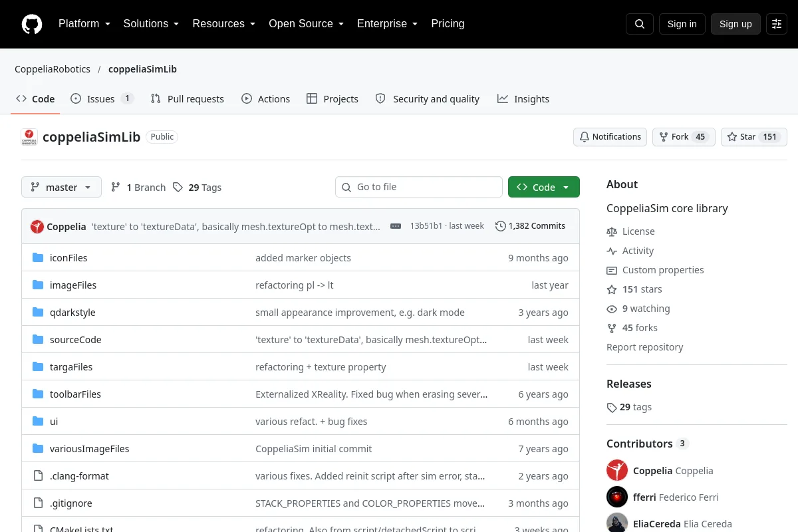Open the Report repository link
The image size is (798, 532).
pos(645,347)
